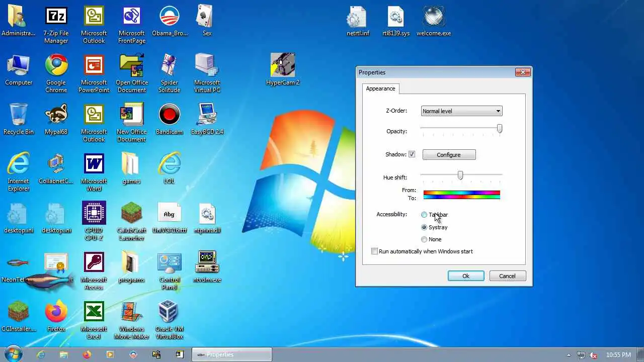Image resolution: width=644 pixels, height=362 pixels.
Task: Open Windows Media Player from the taskbar
Action: tap(110, 354)
